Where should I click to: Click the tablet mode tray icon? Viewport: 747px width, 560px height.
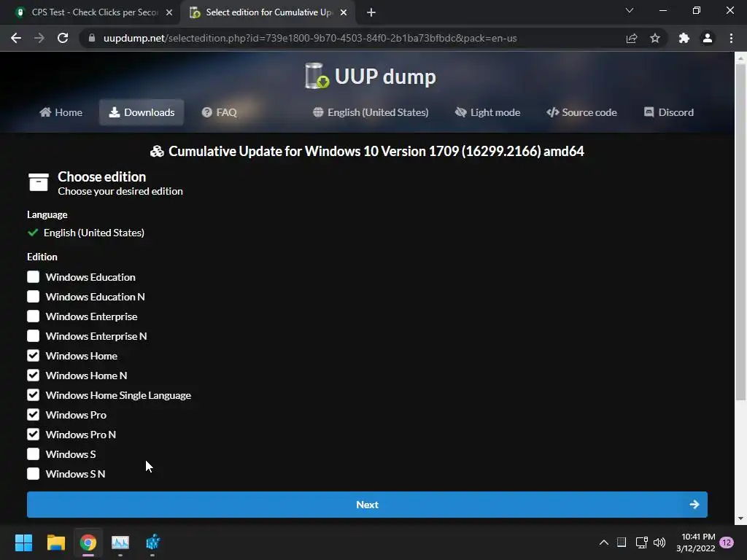622,542
